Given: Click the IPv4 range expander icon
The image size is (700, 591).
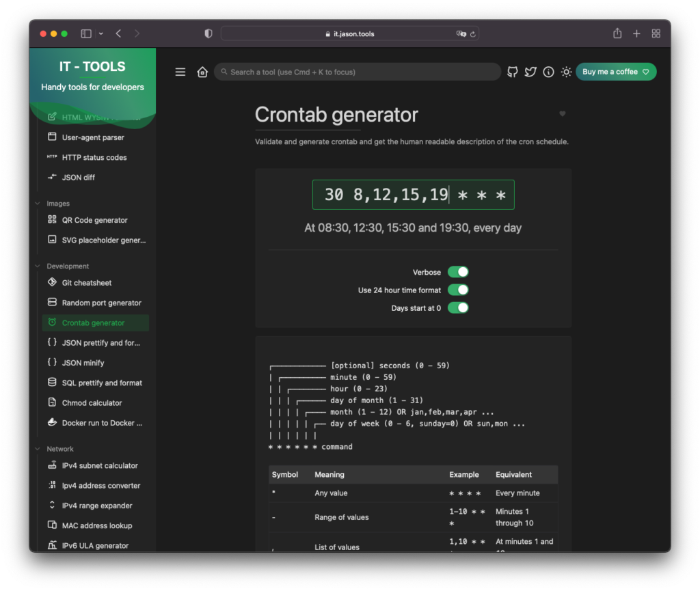Looking at the screenshot, I should 52,505.
